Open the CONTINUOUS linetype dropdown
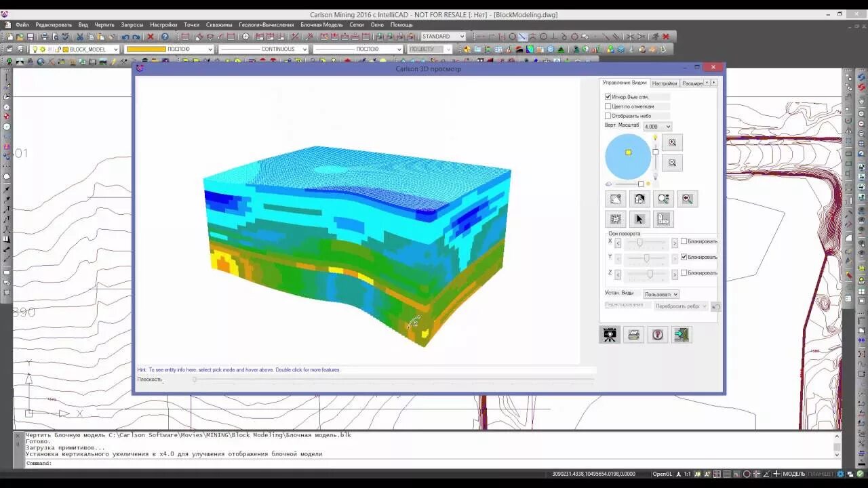This screenshot has height=488, width=868. point(264,49)
